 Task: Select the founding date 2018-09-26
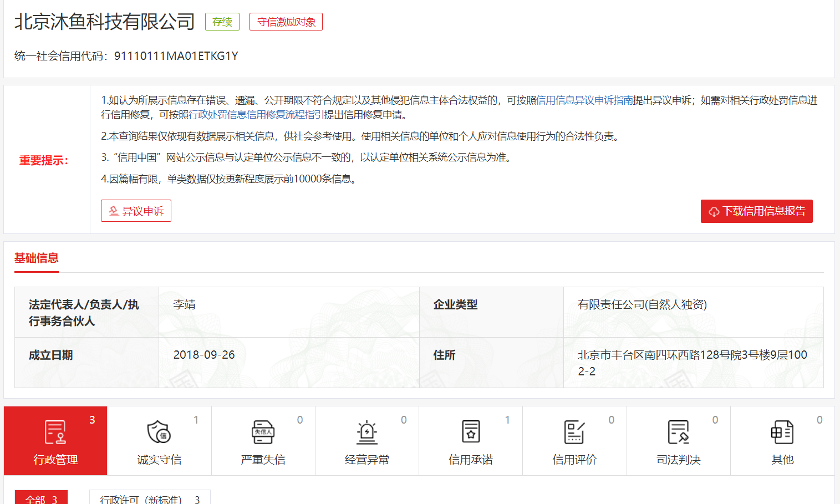coord(204,355)
